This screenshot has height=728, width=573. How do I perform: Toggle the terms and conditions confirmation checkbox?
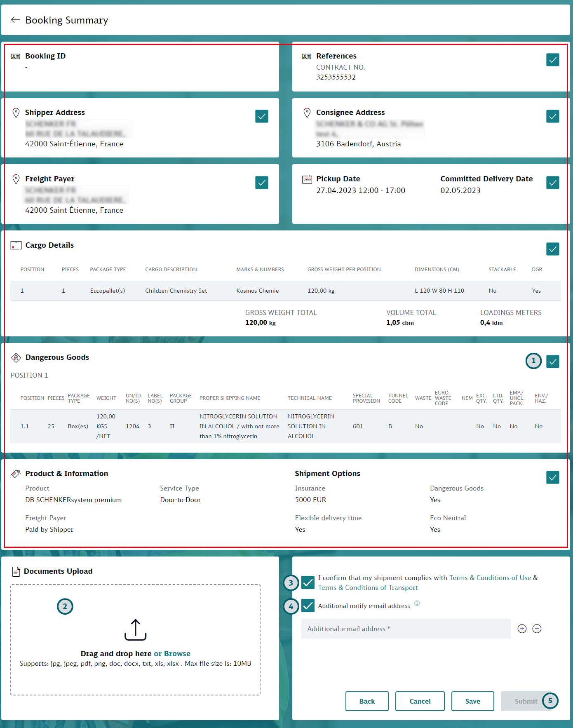[x=308, y=582]
